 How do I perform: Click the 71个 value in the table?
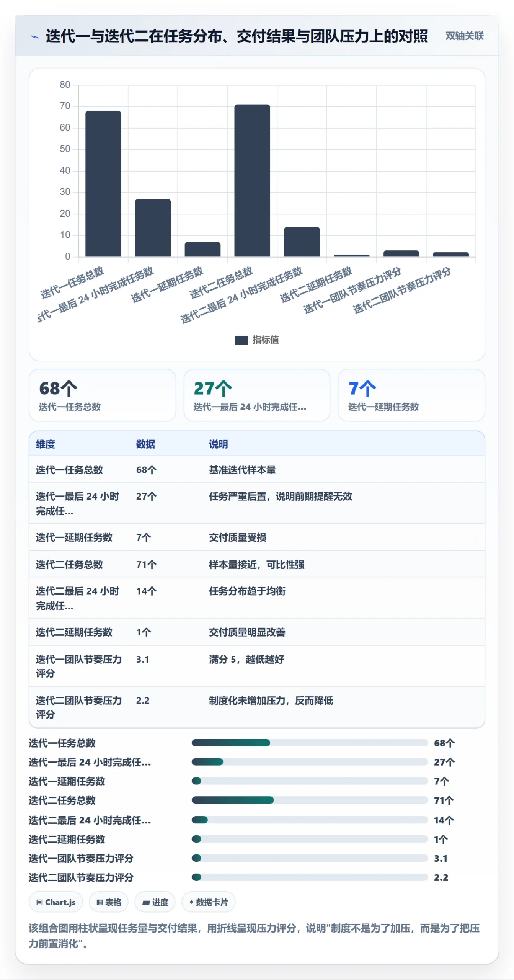coord(146,564)
